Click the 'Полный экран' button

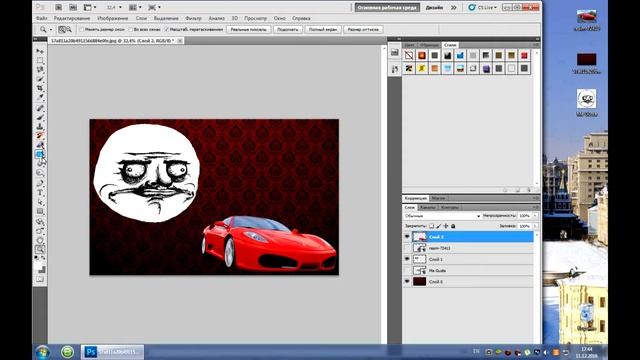pos(322,29)
